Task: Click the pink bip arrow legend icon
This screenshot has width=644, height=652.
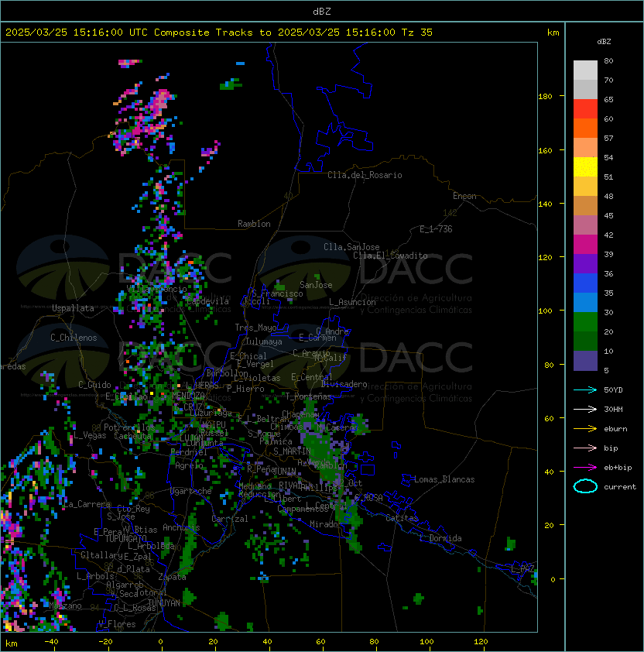Action: [585, 448]
